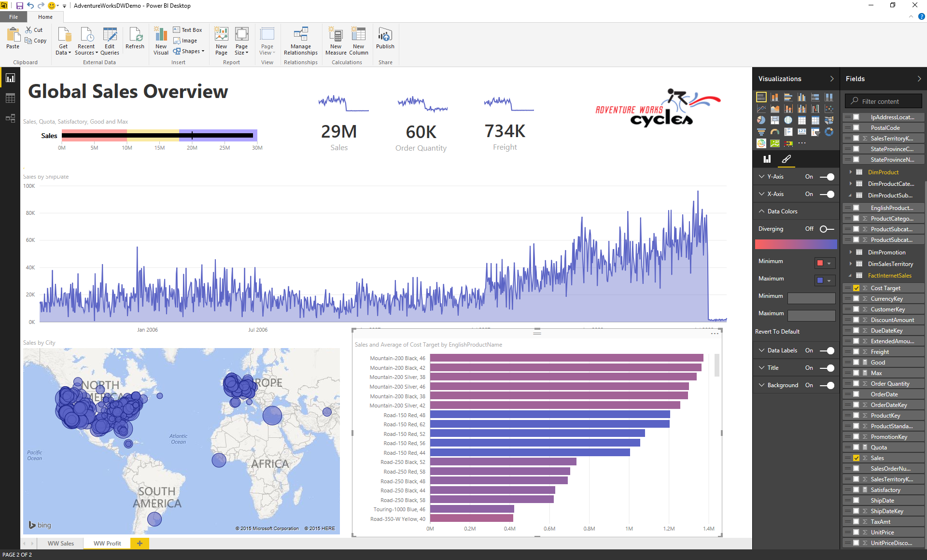This screenshot has width=927, height=560.
Task: Turn on the Diverging toggle
Action: tap(827, 229)
